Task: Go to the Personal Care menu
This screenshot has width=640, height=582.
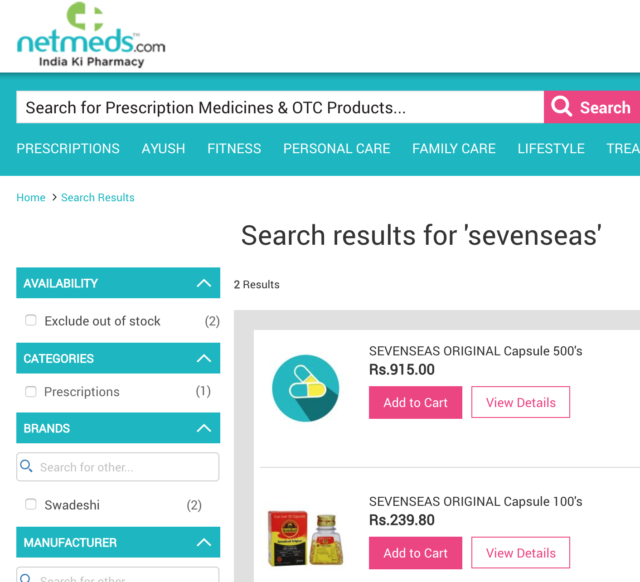Action: click(336, 148)
